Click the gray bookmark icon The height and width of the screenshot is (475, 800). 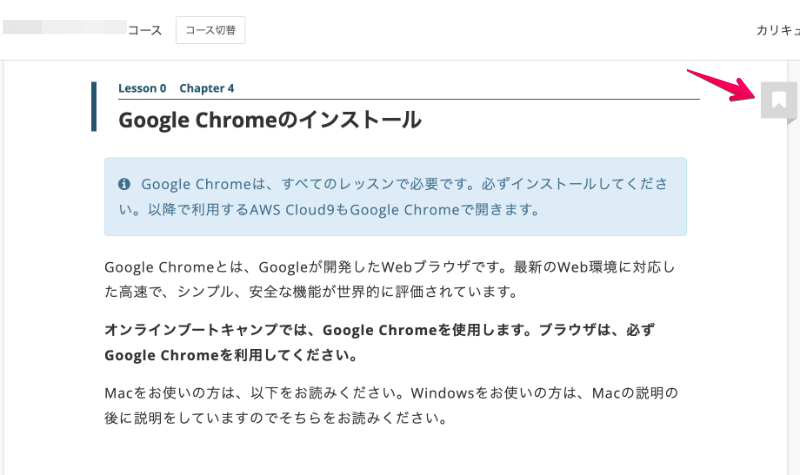(778, 99)
